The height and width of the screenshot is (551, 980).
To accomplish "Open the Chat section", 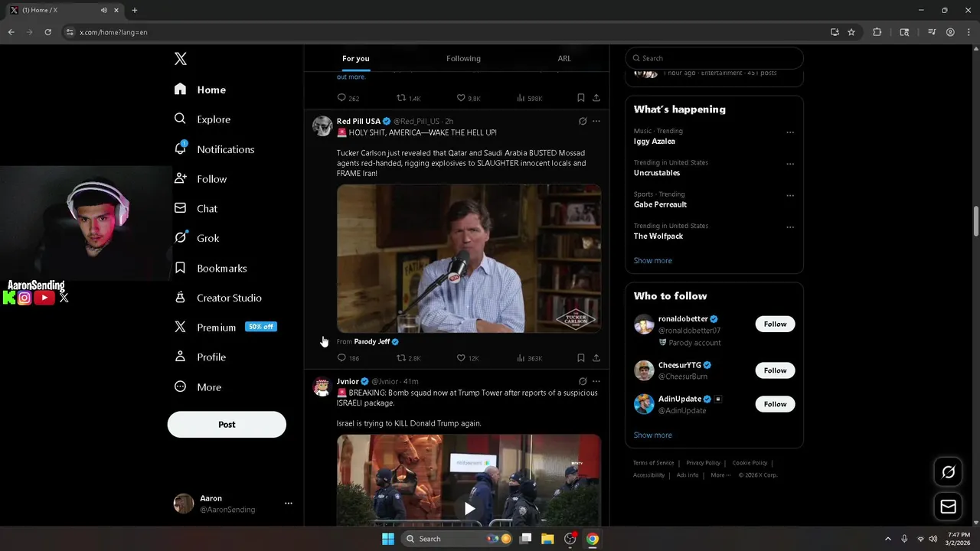I will 195,209.
